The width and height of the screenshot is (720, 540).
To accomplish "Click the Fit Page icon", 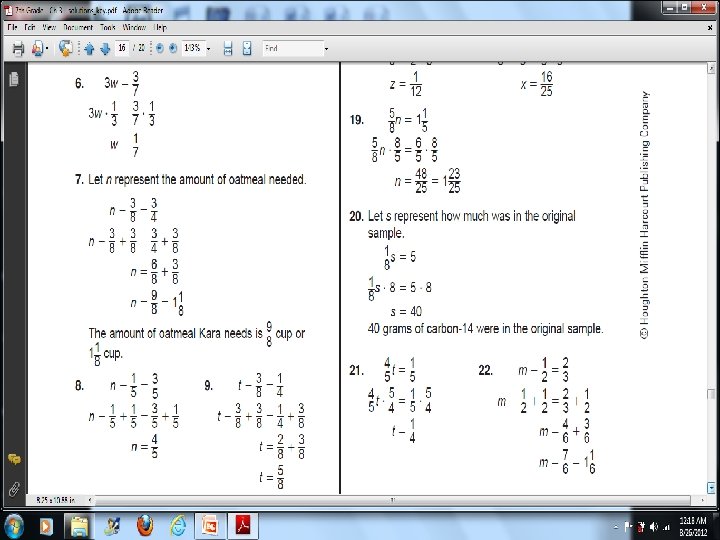I will click(x=247, y=48).
